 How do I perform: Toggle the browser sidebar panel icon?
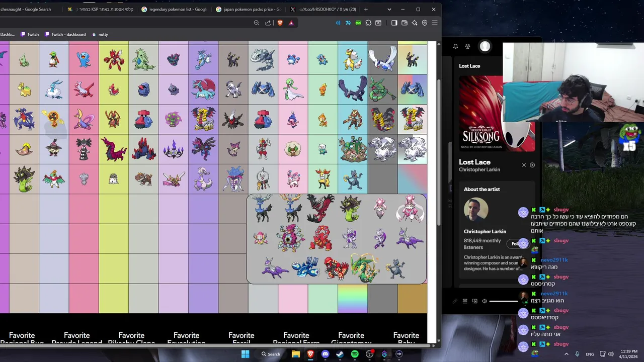pos(394,23)
